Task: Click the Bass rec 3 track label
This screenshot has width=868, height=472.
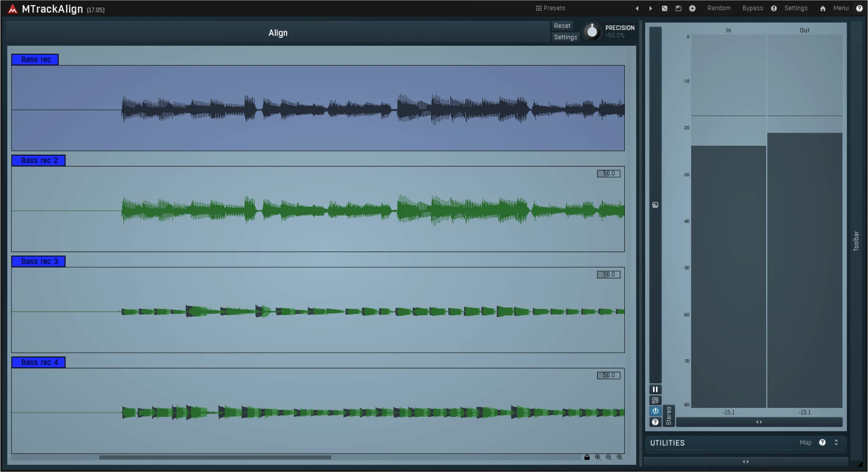Action: (x=38, y=261)
